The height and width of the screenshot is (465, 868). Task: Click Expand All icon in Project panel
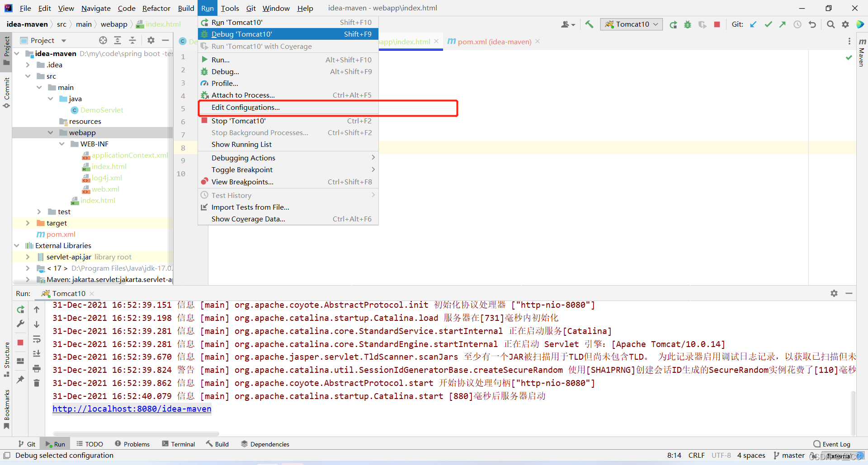pos(118,40)
